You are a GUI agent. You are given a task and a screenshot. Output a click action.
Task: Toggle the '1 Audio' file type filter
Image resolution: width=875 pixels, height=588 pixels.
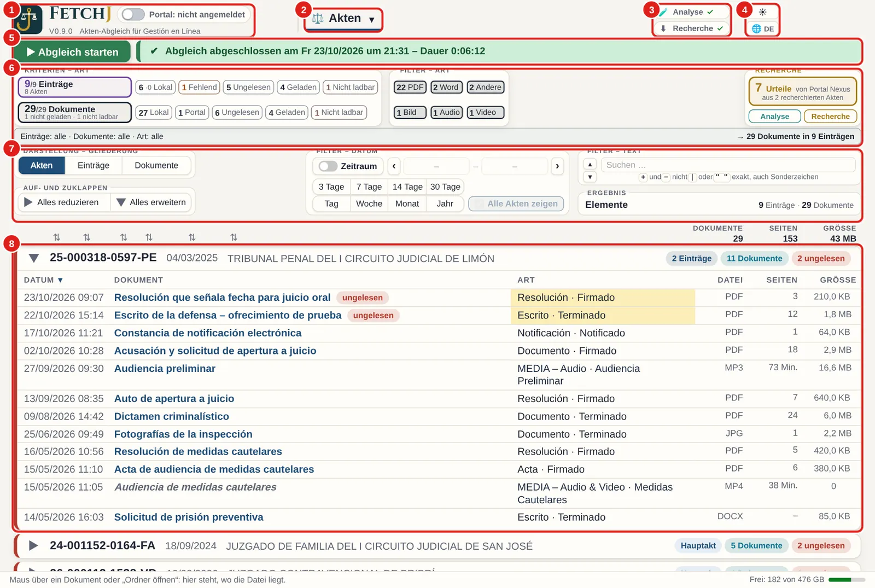click(x=446, y=112)
